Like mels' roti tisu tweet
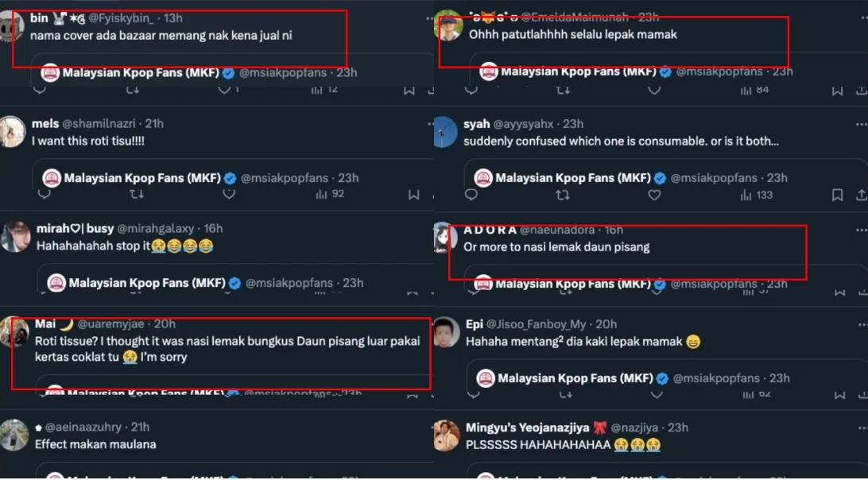The image size is (868, 480). (x=229, y=194)
